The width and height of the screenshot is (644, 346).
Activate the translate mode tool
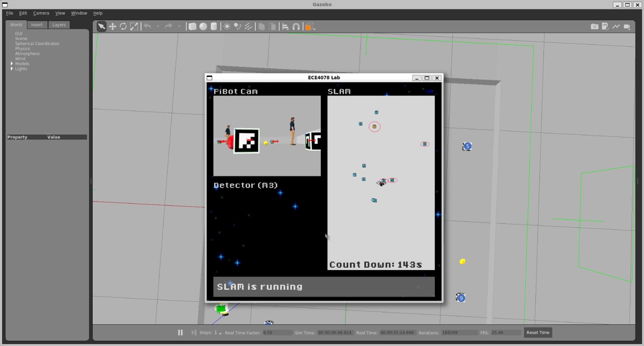tap(113, 26)
